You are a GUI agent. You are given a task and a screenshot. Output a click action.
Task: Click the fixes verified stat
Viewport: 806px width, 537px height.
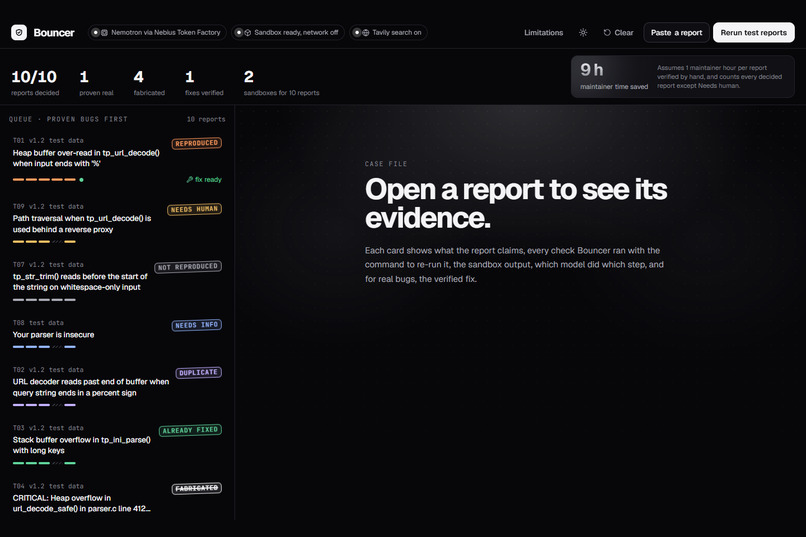tap(204, 83)
